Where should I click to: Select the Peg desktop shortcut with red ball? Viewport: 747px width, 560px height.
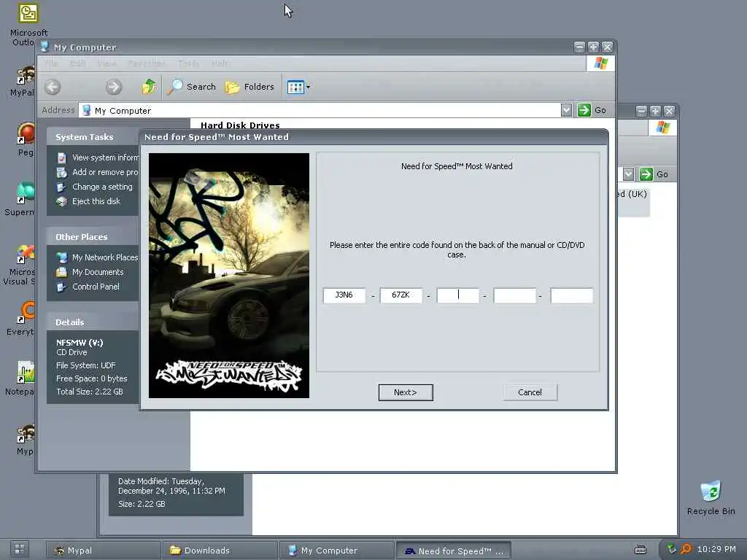point(26,139)
